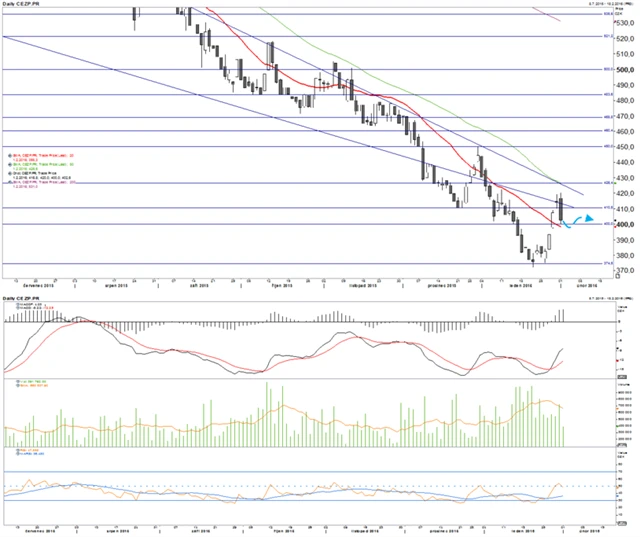Click the orange RSI legend icon
640x537 pixels.
18,450
